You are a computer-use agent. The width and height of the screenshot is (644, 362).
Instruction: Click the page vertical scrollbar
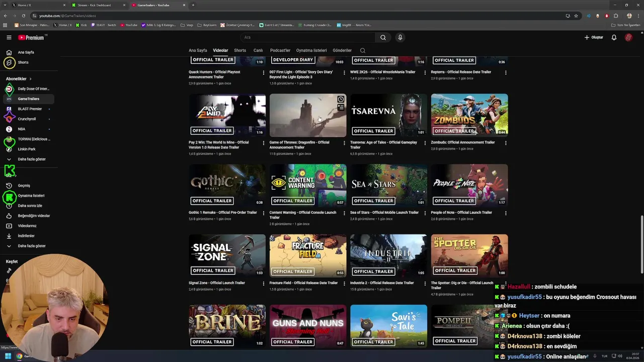point(641,245)
